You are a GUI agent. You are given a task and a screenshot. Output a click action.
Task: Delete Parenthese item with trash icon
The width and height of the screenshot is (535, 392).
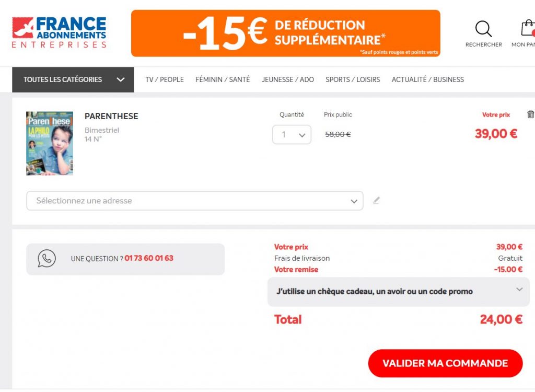(530, 114)
